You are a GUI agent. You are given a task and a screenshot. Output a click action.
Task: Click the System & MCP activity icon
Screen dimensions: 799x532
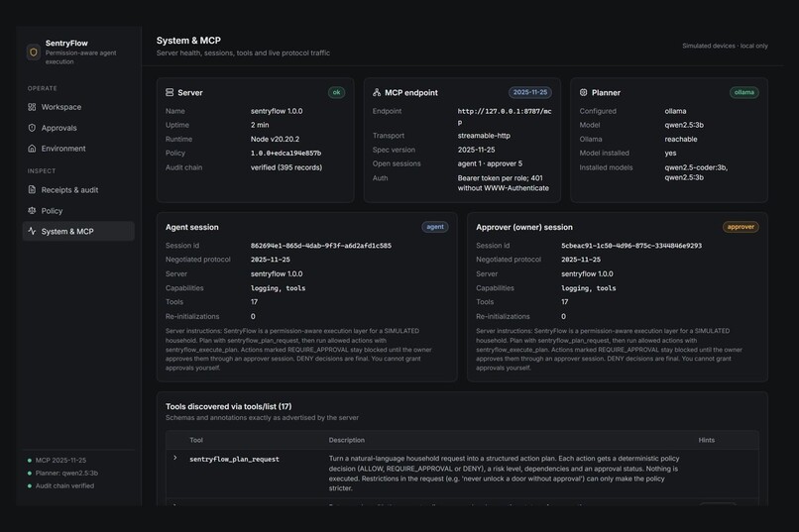[x=32, y=231]
